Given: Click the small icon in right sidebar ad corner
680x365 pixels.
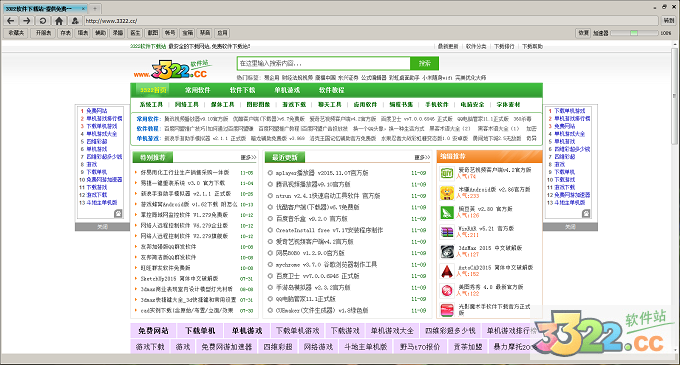Looking at the screenshot, I should (x=586, y=213).
